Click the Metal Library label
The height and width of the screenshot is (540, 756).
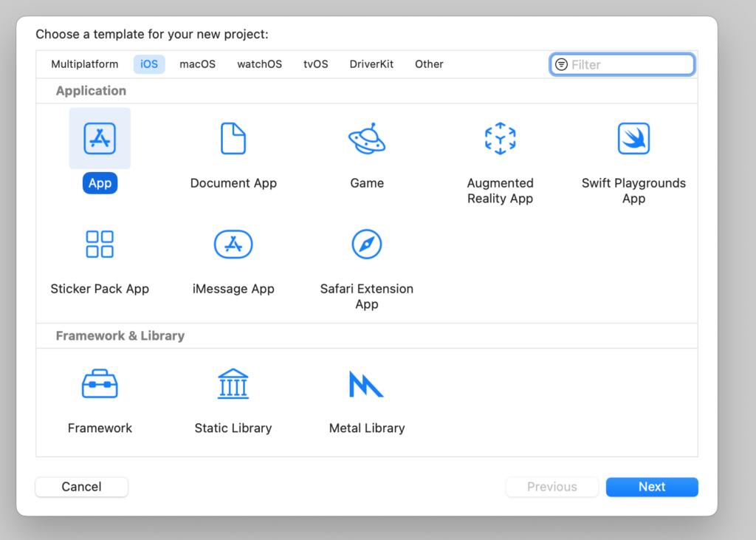(367, 428)
